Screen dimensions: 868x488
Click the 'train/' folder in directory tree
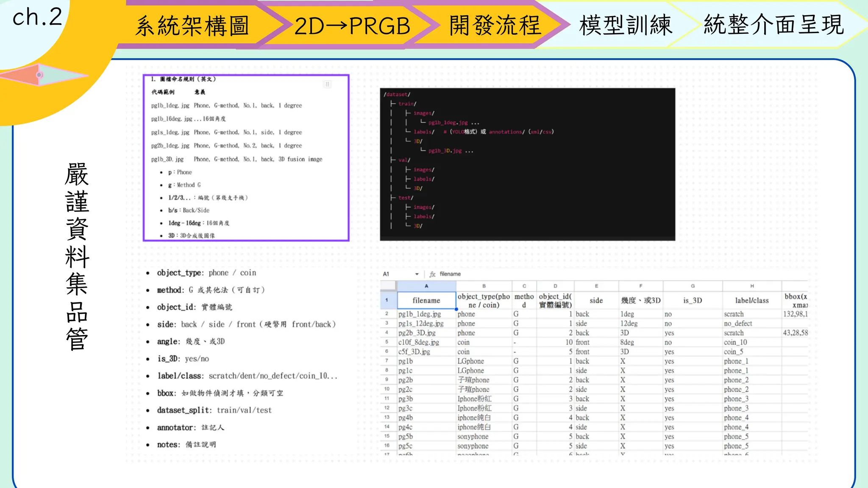coord(407,104)
